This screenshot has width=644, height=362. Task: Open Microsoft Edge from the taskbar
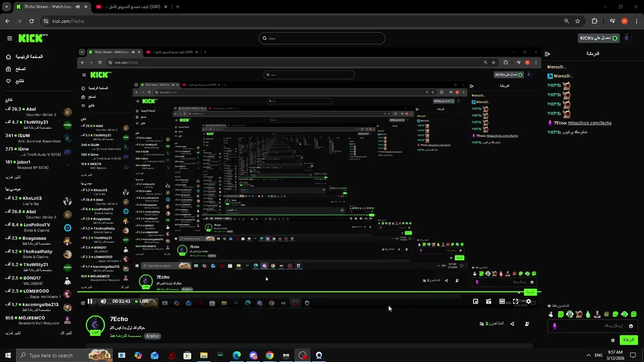[236, 355]
